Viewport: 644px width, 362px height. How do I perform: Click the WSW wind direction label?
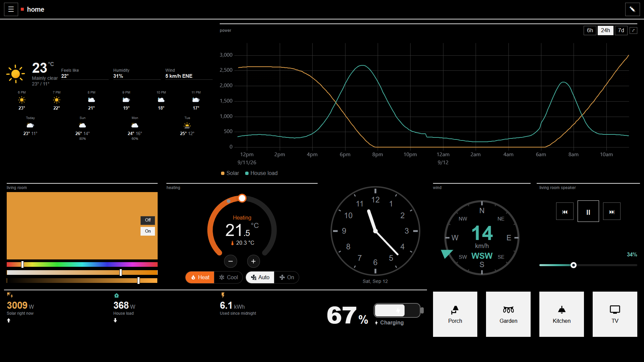482,256
